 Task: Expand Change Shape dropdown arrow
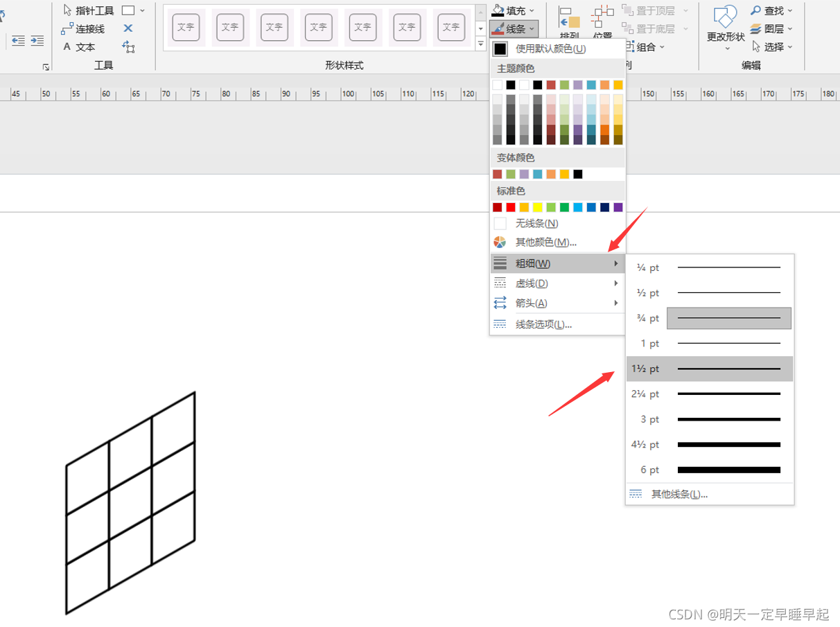click(x=727, y=48)
